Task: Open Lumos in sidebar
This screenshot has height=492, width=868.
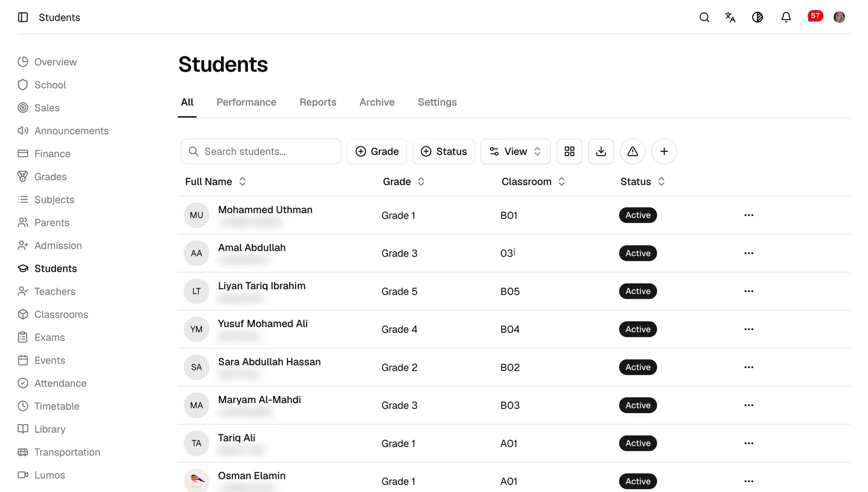Action: 41,475
